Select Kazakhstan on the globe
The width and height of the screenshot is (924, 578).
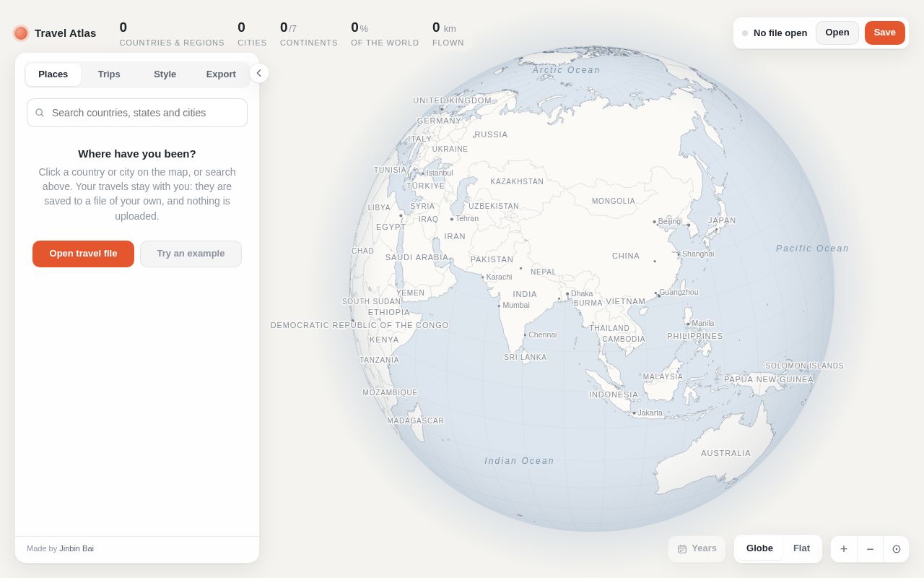(517, 182)
